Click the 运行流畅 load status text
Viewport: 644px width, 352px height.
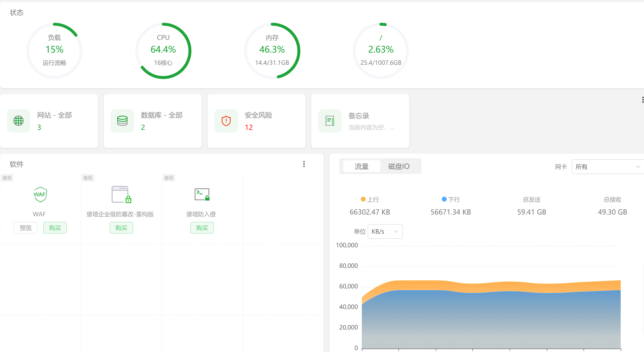(x=54, y=62)
